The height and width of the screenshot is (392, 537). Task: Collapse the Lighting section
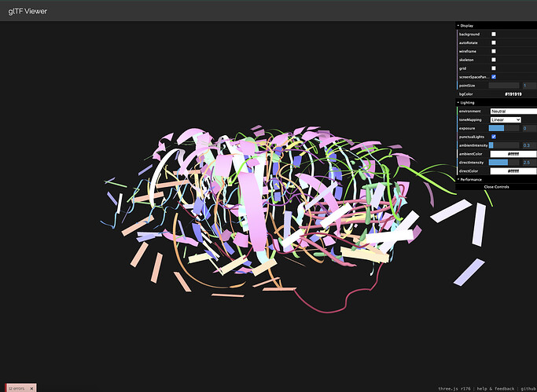pos(496,103)
